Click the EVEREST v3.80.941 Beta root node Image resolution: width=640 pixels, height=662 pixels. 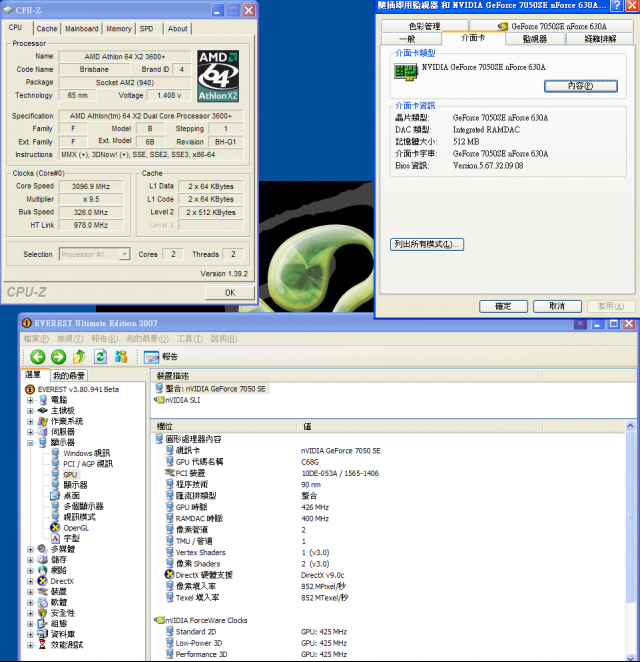pos(78,389)
